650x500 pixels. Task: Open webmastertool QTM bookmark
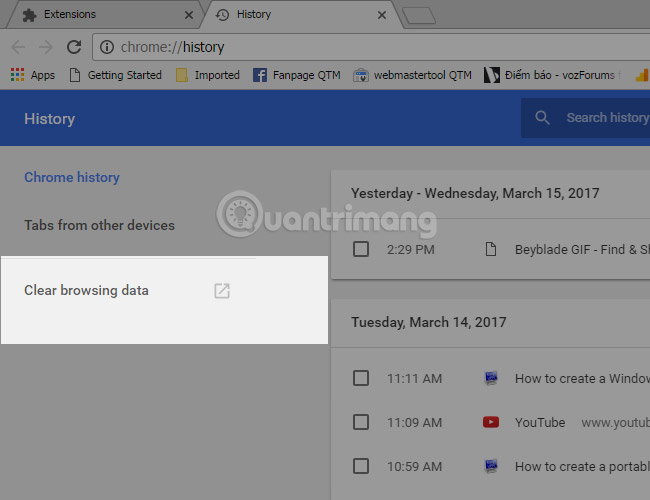point(412,75)
